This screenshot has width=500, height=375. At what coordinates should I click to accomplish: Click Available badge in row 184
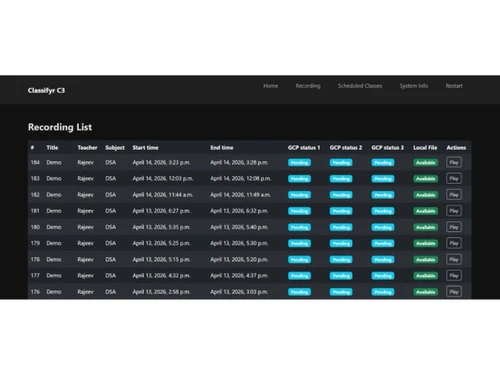pos(425,163)
